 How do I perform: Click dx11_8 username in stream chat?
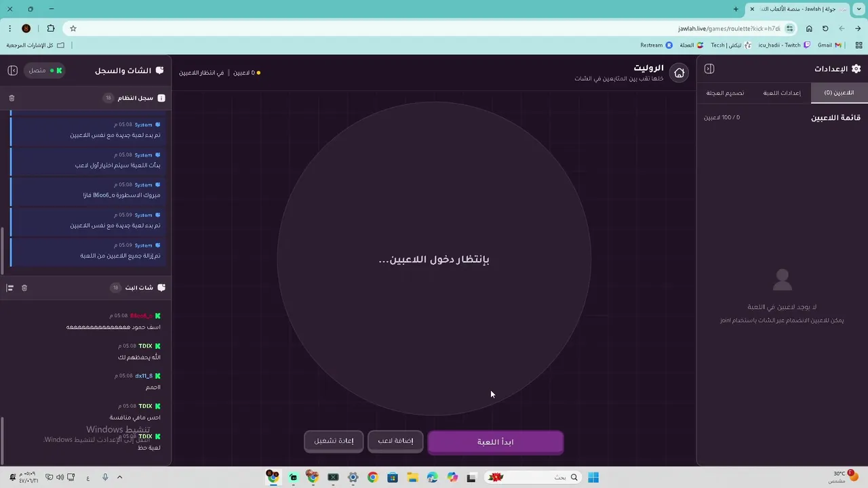coord(144,376)
